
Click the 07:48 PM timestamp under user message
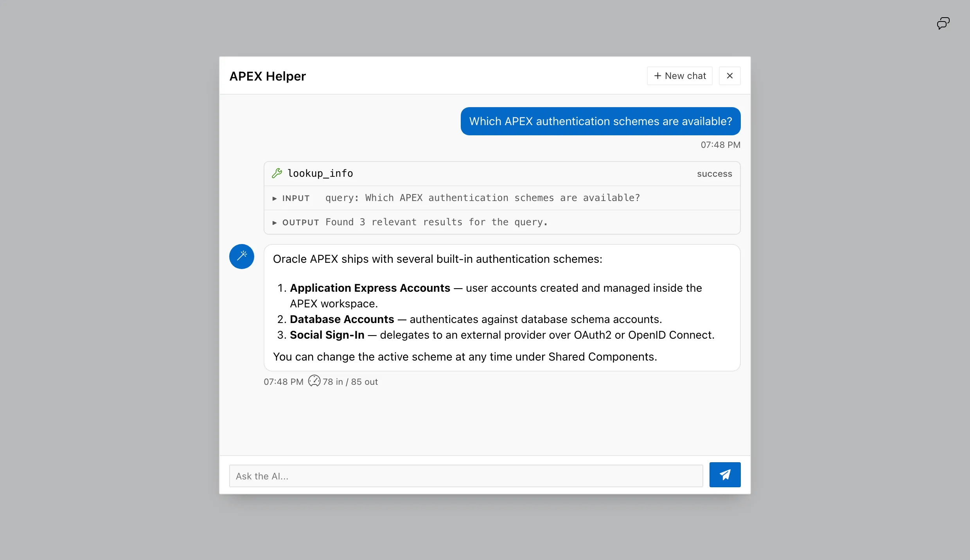[x=720, y=145]
